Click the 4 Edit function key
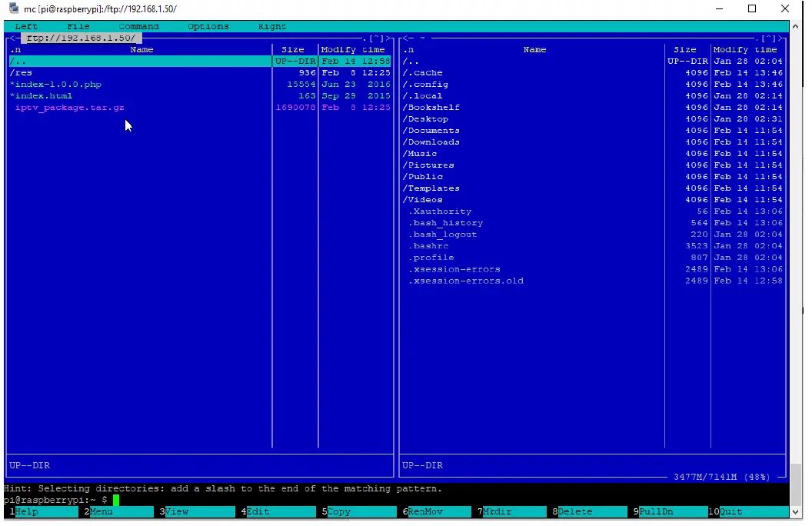The width and height of the screenshot is (812, 526). point(278,511)
